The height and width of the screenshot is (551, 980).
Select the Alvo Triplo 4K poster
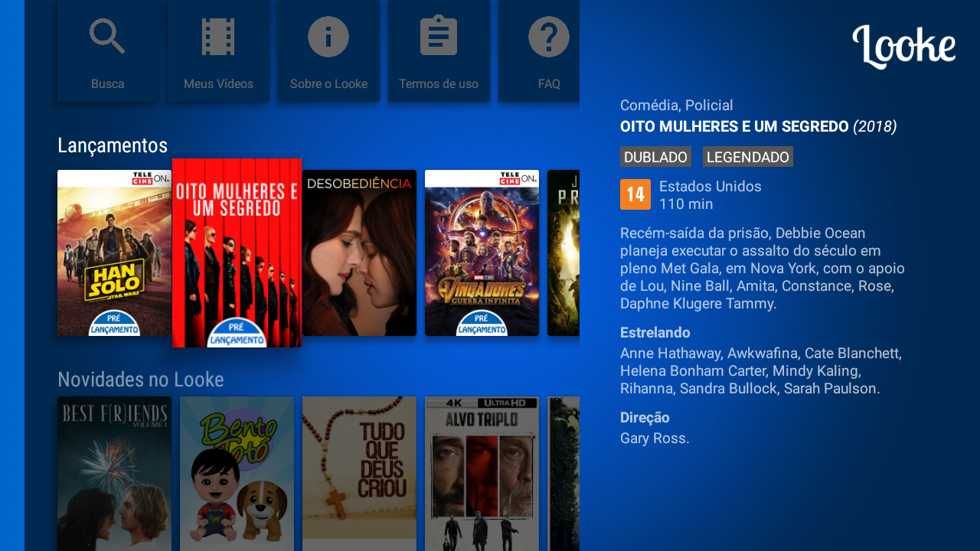pos(482,473)
